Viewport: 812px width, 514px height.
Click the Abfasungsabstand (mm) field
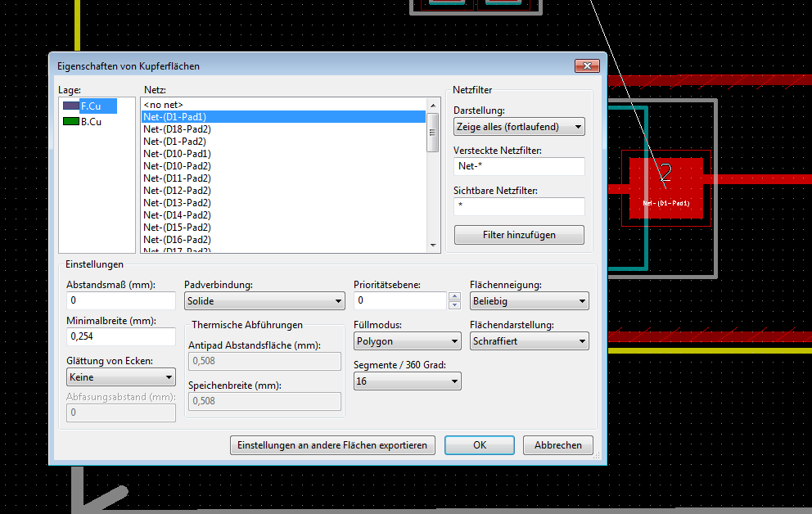(121, 413)
